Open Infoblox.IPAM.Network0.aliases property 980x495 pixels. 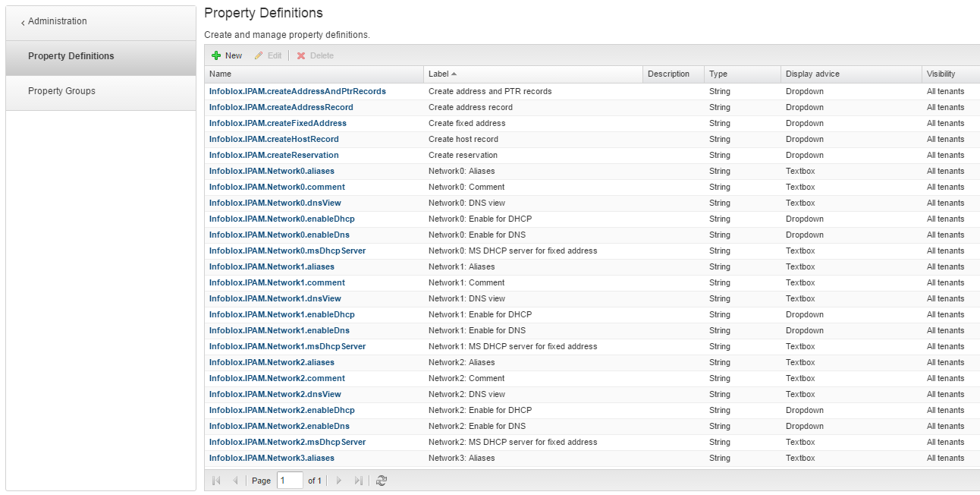click(x=272, y=171)
